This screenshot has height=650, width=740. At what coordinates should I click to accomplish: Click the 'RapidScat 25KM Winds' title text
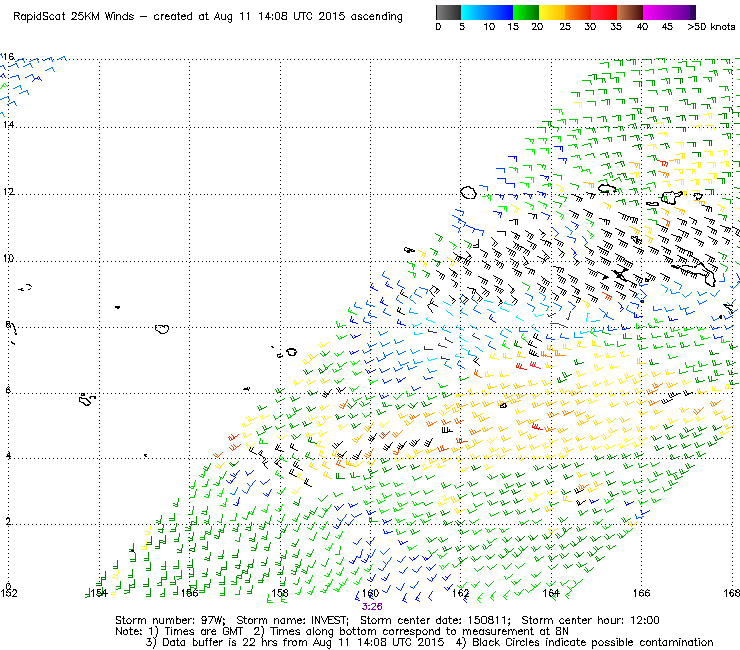click(74, 17)
